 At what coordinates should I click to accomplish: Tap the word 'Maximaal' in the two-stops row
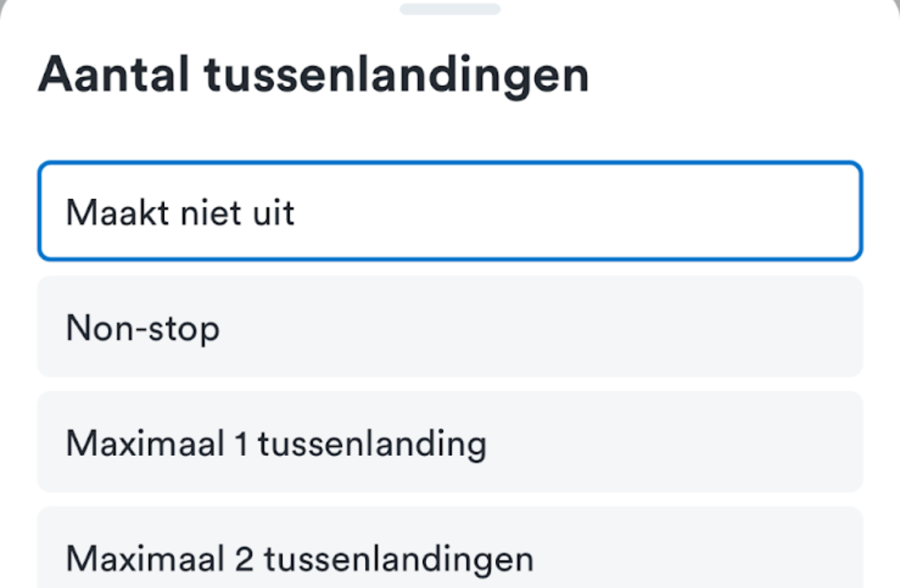point(144,558)
